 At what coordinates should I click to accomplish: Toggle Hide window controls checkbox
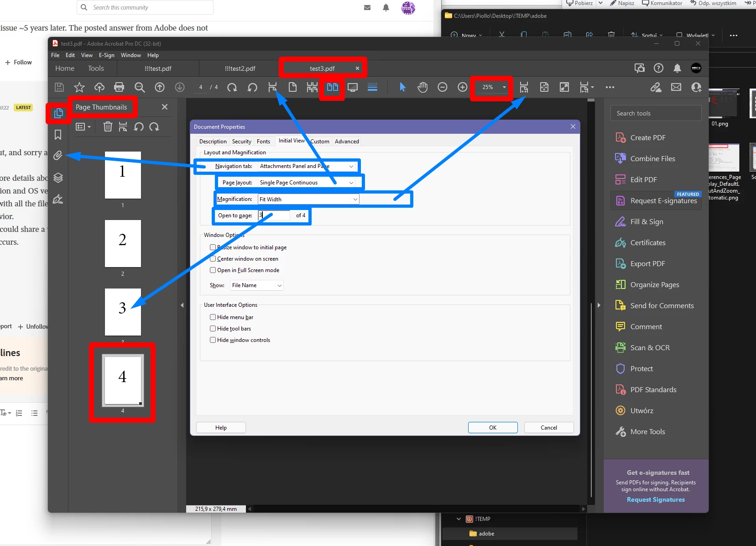(x=213, y=340)
